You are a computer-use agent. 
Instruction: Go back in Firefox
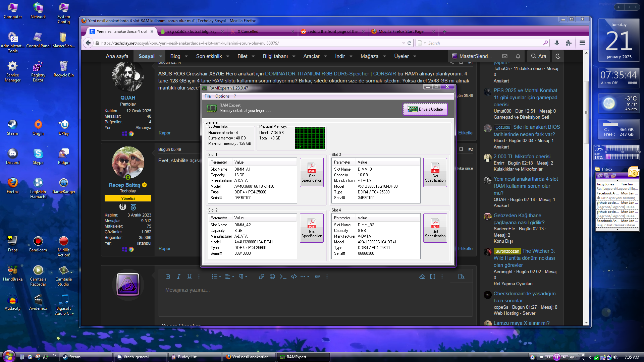click(x=88, y=43)
